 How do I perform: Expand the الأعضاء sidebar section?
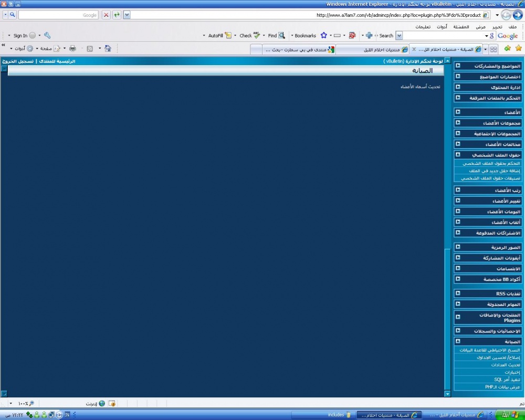(458, 112)
